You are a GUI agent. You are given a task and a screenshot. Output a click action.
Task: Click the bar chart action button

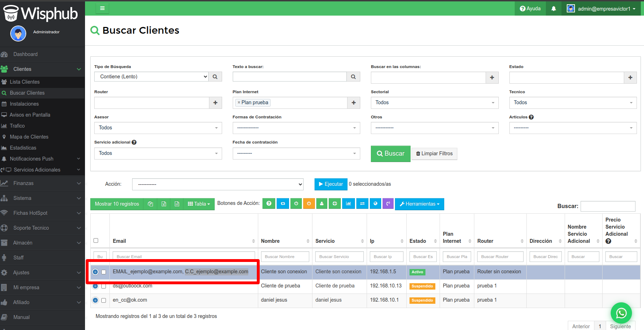(x=349, y=203)
